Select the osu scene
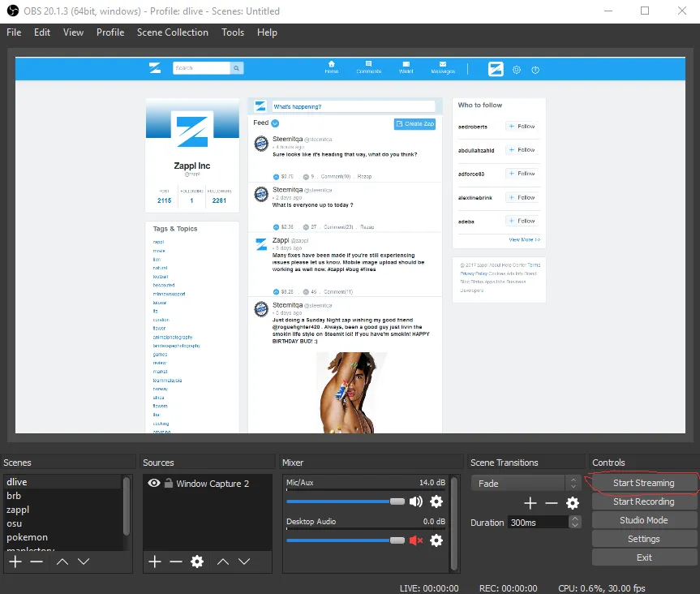The image size is (700, 594). tap(62, 523)
